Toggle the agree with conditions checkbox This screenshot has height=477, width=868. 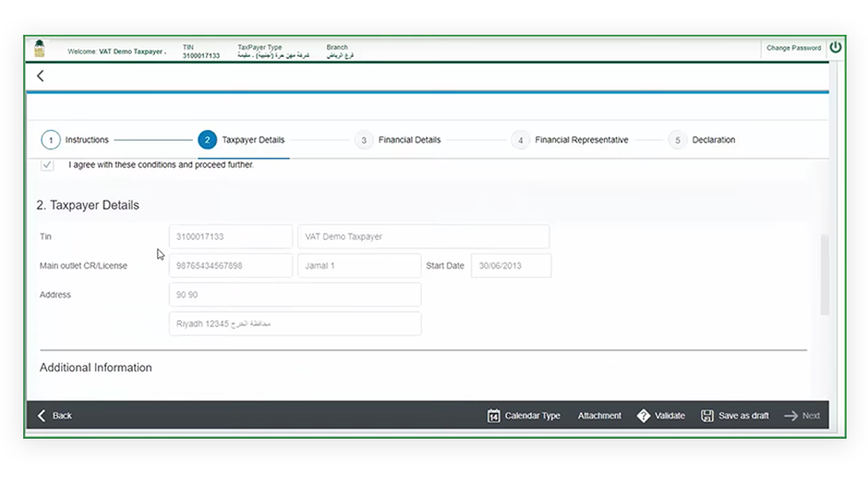(47, 165)
